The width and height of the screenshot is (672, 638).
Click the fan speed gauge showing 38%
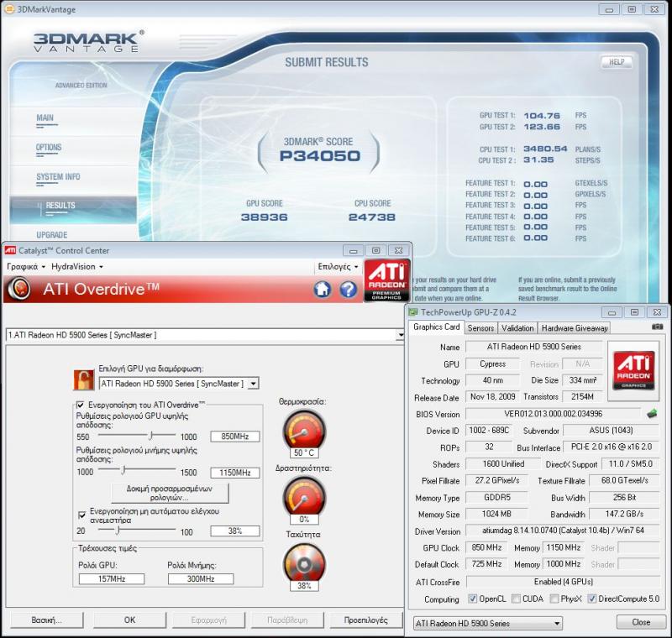point(304,563)
